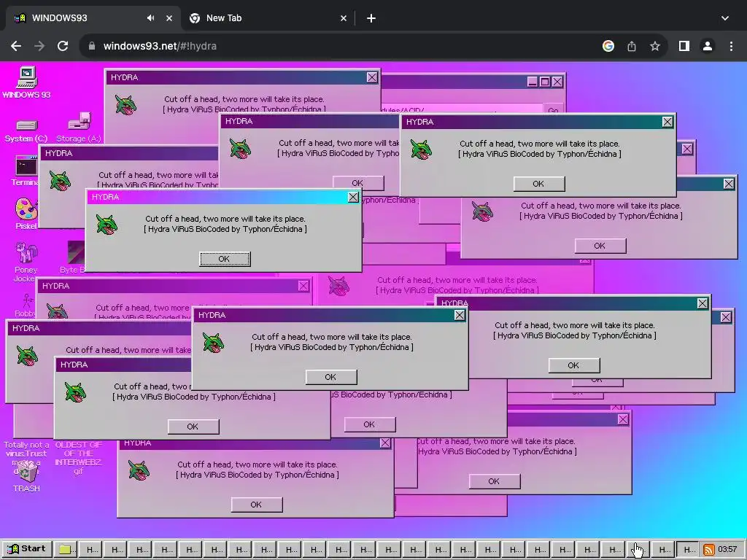
Task: Reload the windows93.net page
Action: click(63, 46)
